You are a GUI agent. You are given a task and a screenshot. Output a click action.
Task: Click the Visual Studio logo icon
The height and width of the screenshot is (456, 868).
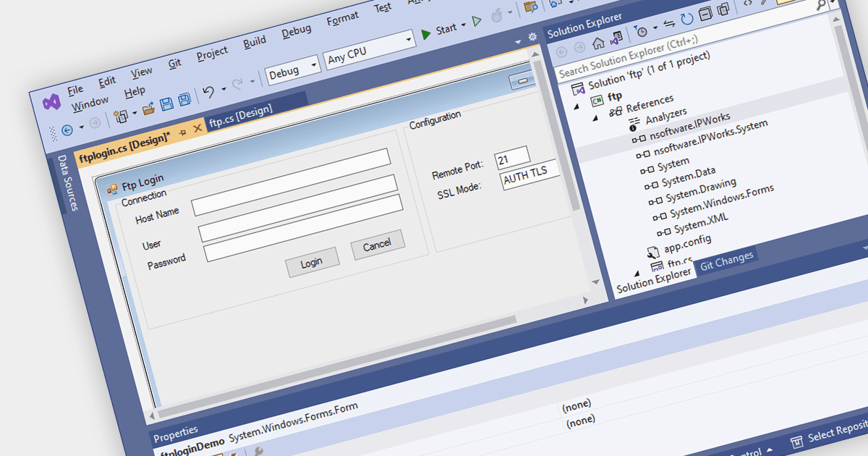point(51,102)
